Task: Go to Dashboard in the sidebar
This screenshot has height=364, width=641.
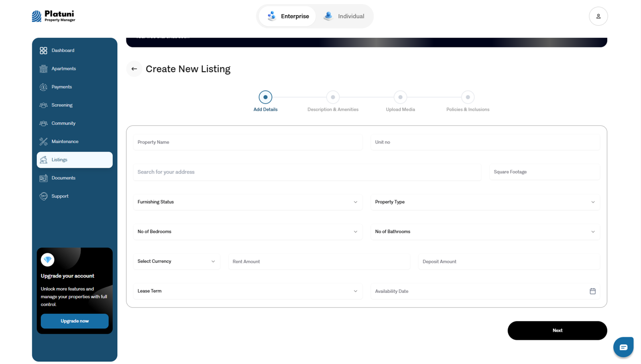Action: pyautogui.click(x=75, y=51)
